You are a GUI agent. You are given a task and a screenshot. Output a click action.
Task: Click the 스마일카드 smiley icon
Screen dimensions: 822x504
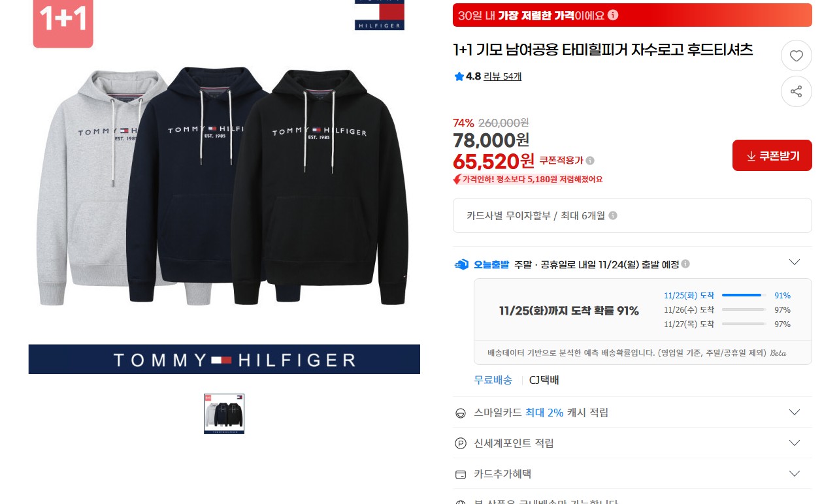(x=461, y=413)
